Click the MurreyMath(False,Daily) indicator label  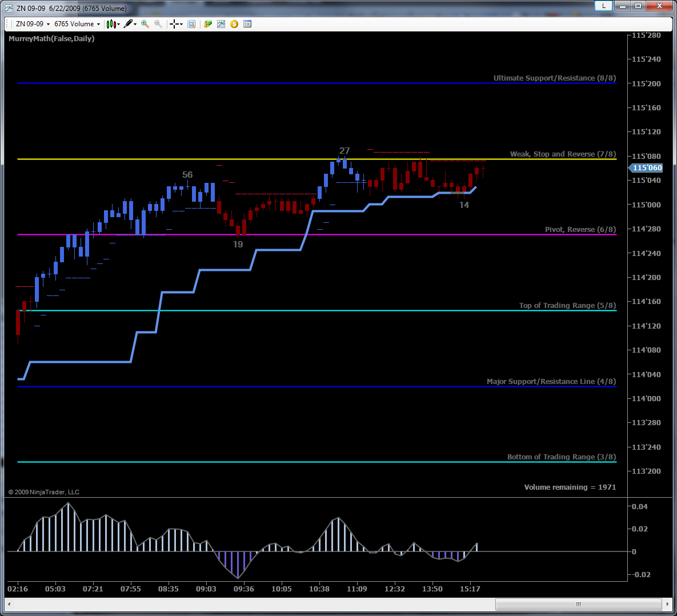(51, 38)
